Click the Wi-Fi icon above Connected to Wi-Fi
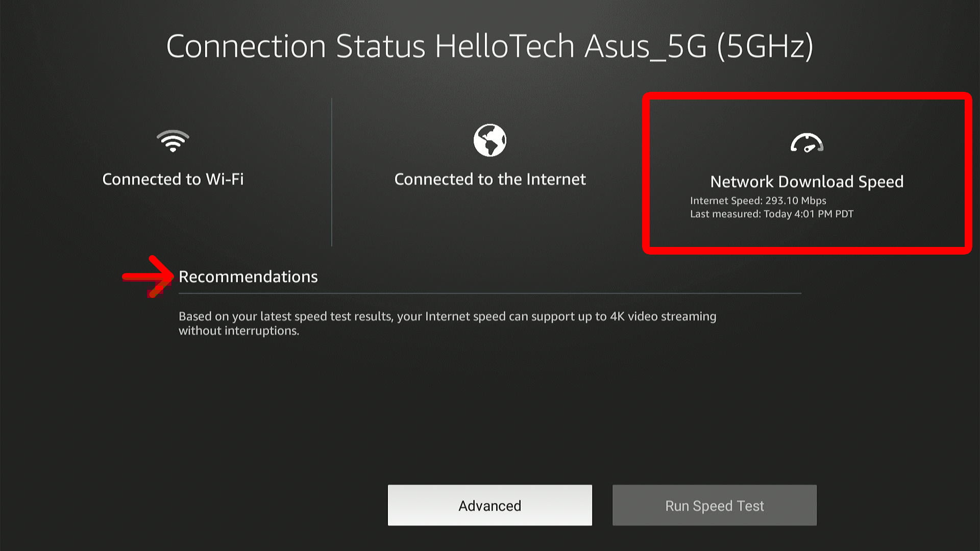980x551 pixels. click(174, 142)
